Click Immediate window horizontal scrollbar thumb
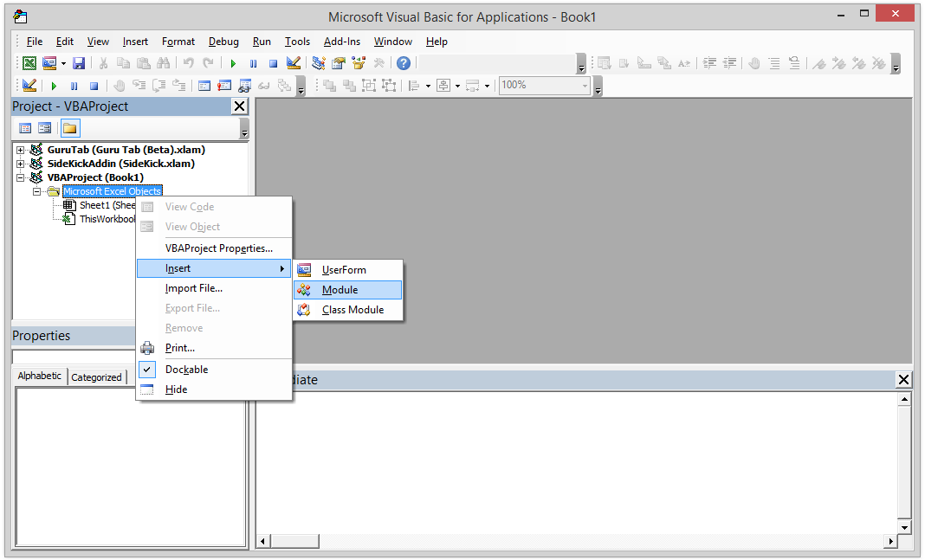This screenshot has height=560, width=925. [x=295, y=541]
